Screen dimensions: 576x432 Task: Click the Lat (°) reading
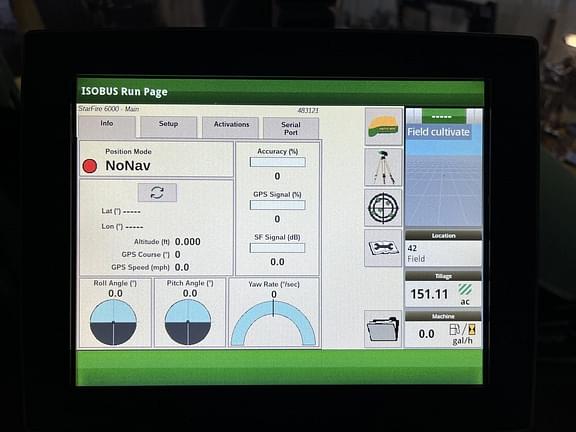(x=121, y=212)
